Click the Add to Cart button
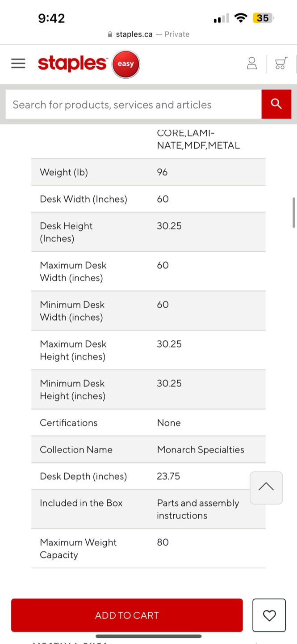This screenshot has height=644, width=297. [x=127, y=615]
